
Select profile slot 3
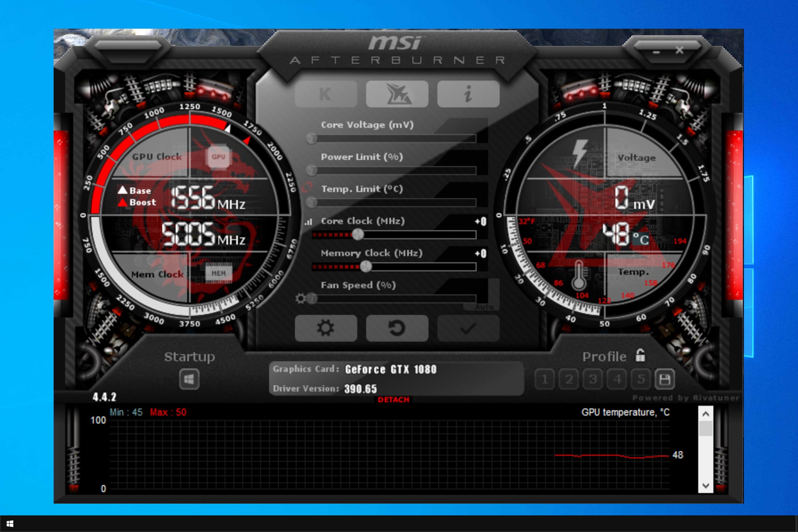coord(593,379)
